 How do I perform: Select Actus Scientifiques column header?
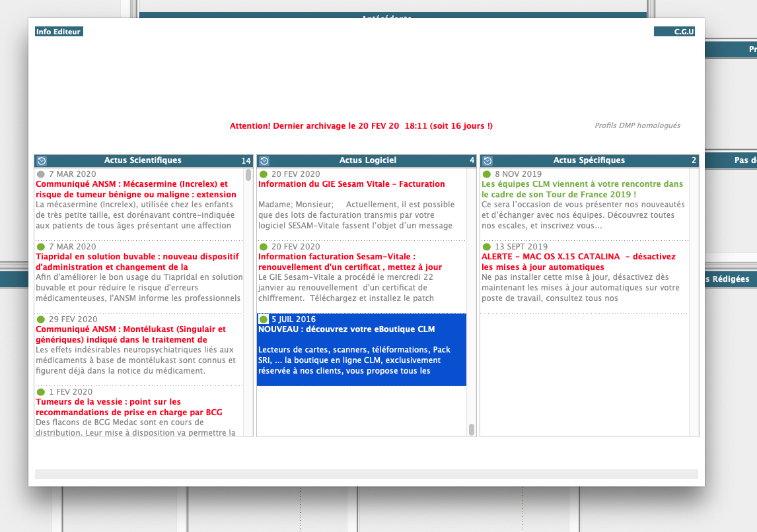tap(143, 160)
